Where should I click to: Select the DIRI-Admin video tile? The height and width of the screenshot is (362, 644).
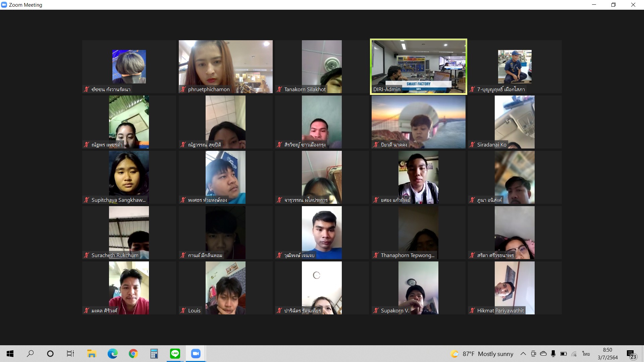pos(418,67)
